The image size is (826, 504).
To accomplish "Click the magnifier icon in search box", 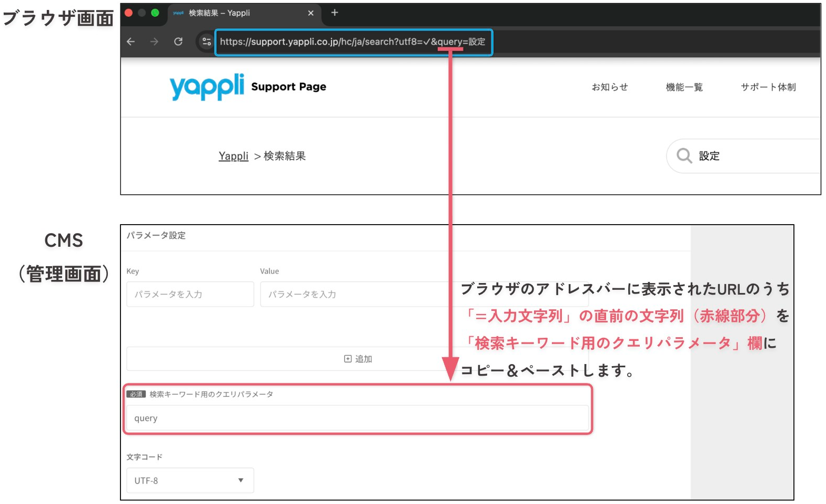I will coord(684,156).
